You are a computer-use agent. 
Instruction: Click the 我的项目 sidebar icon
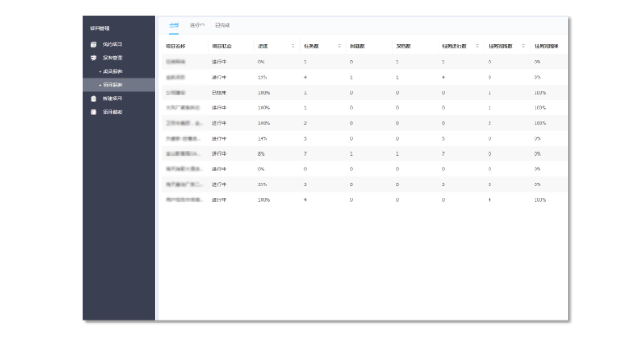94,44
